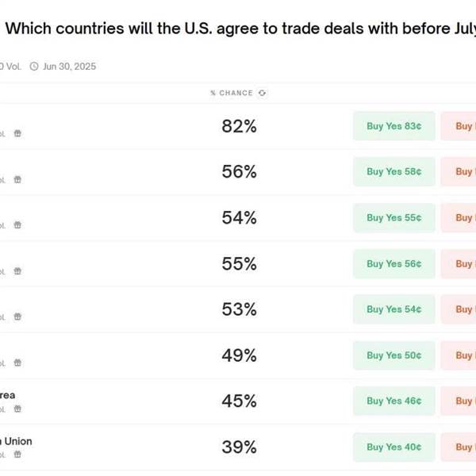Click Buy Yes 55¢ button
Viewport: 476px width, 476px height.
click(394, 217)
